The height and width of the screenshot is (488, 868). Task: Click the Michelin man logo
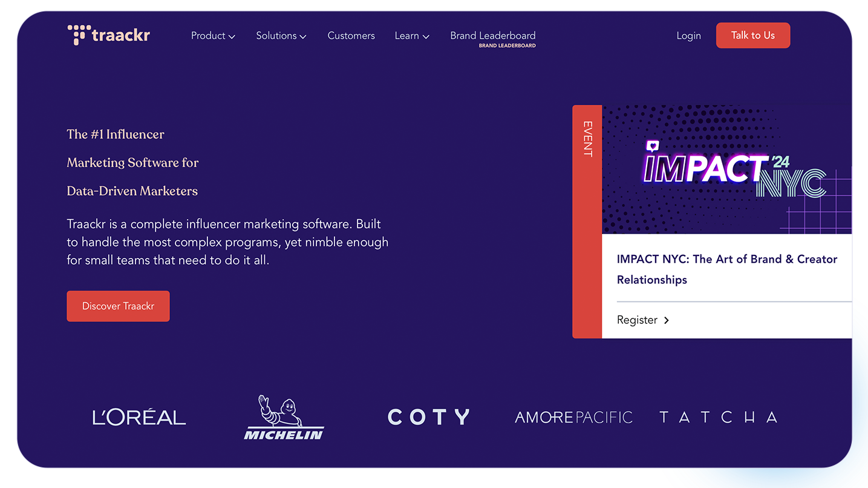[x=284, y=417]
